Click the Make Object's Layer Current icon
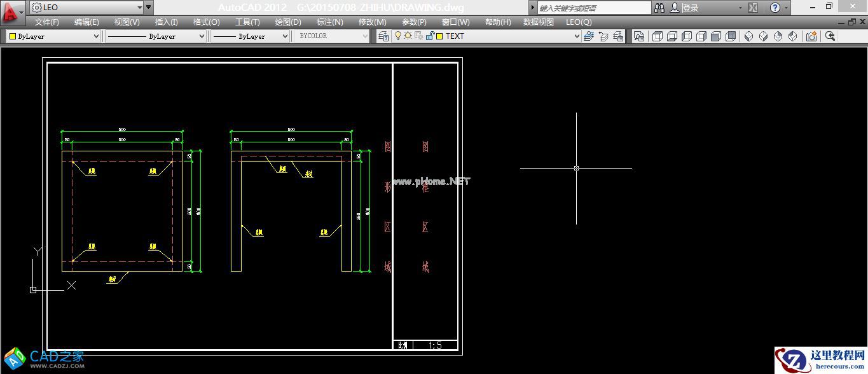Image resolution: width=868 pixels, height=374 pixels. point(589,36)
